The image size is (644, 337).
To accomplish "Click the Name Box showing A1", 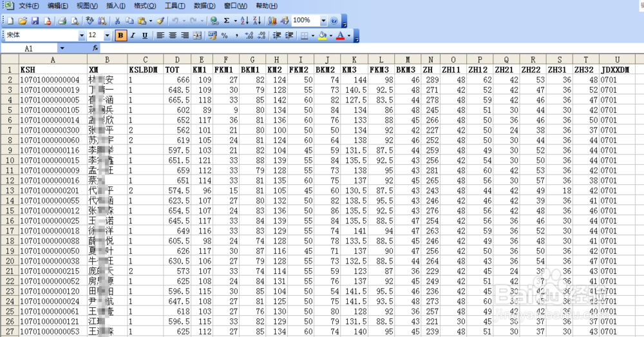I will tap(29, 48).
